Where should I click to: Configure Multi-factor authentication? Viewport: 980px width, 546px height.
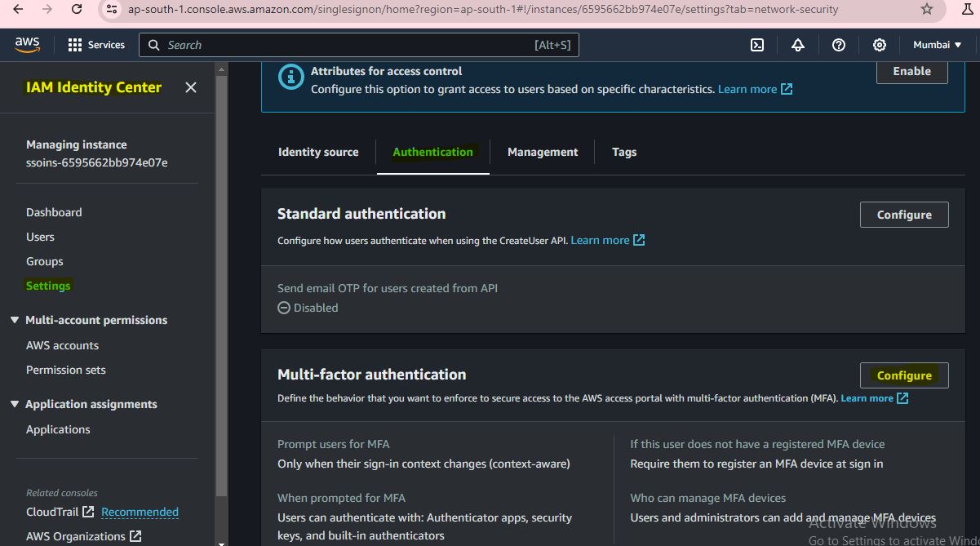pyautogui.click(x=904, y=375)
